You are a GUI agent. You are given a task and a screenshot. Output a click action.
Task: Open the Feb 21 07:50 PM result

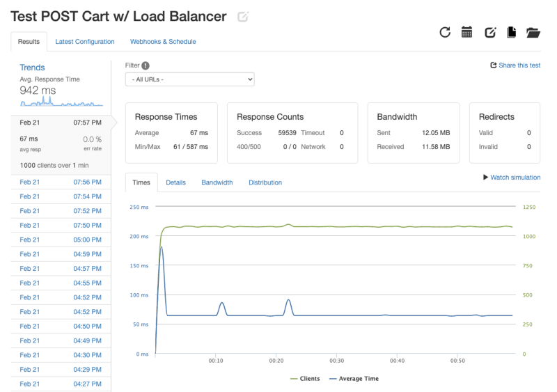click(x=61, y=226)
